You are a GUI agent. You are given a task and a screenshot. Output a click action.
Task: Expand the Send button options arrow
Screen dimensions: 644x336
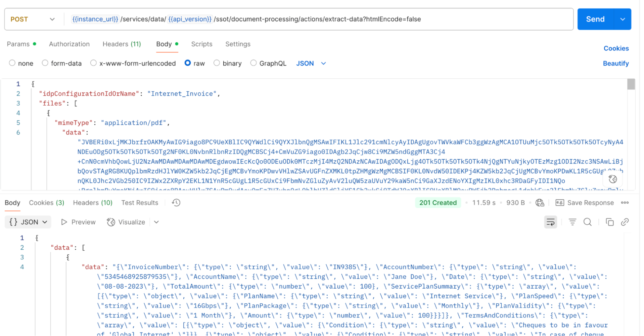[x=623, y=19]
